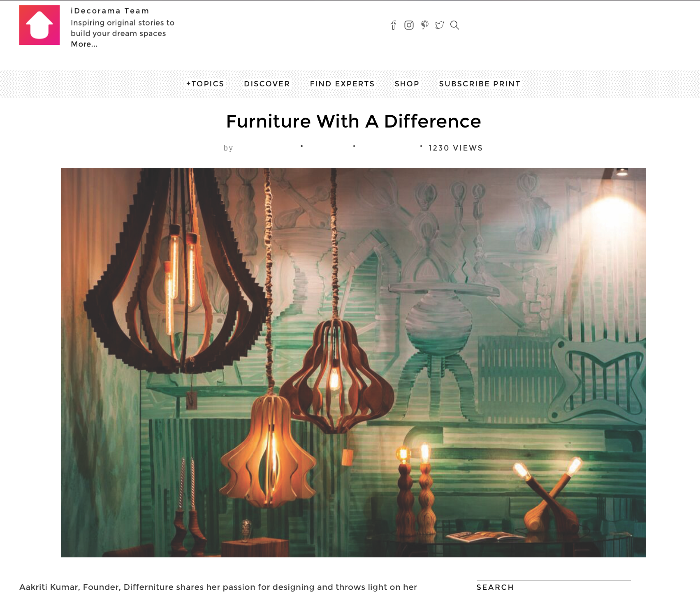This screenshot has width=700, height=594.
Task: Click the 1230 VIEWS counter
Action: 456,148
